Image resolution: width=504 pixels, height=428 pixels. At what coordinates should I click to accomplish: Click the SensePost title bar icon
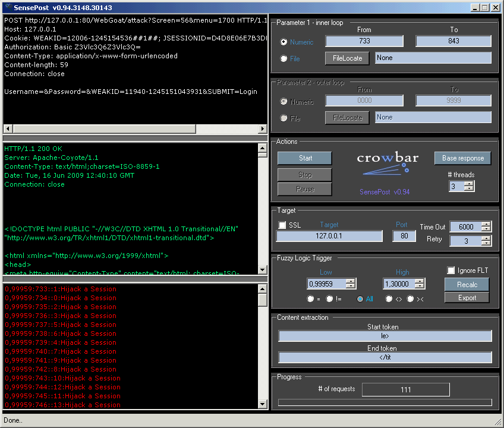point(8,8)
